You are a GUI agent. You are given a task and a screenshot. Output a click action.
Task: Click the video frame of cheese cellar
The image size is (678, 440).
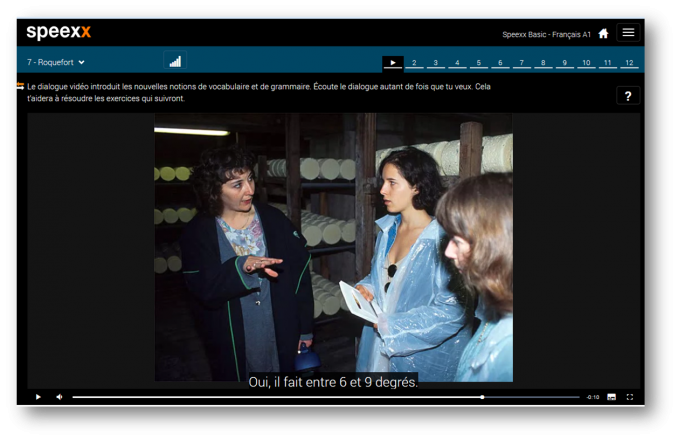333,247
